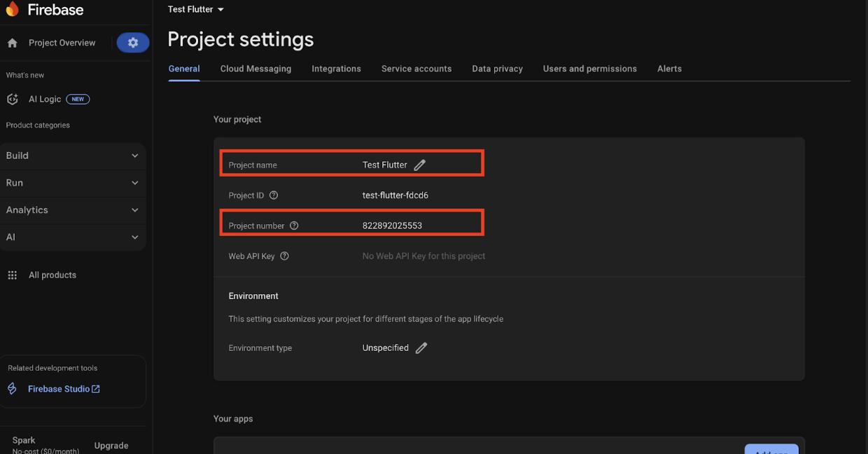This screenshot has width=868, height=454.
Task: Click the Upgrade plan button
Action: click(x=111, y=446)
